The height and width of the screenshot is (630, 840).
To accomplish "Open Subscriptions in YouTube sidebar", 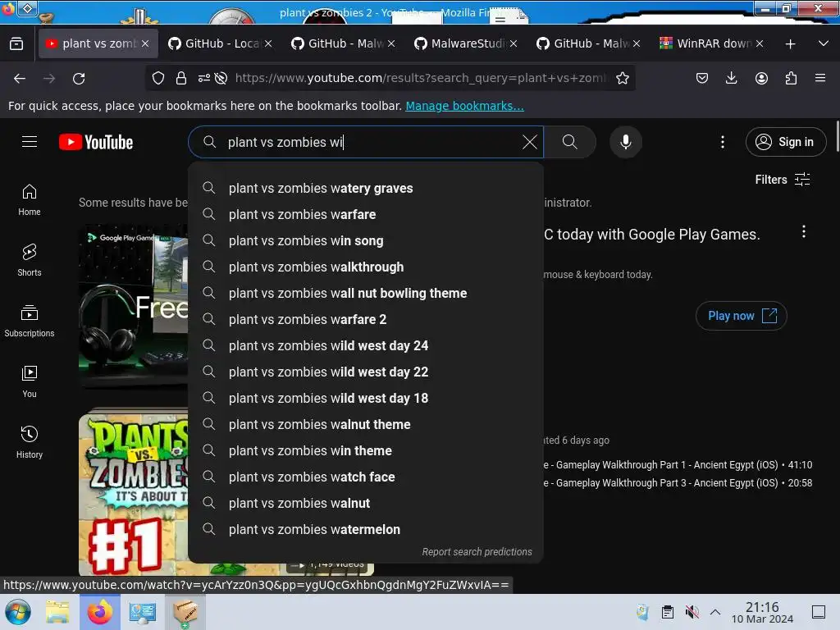I will [x=30, y=321].
